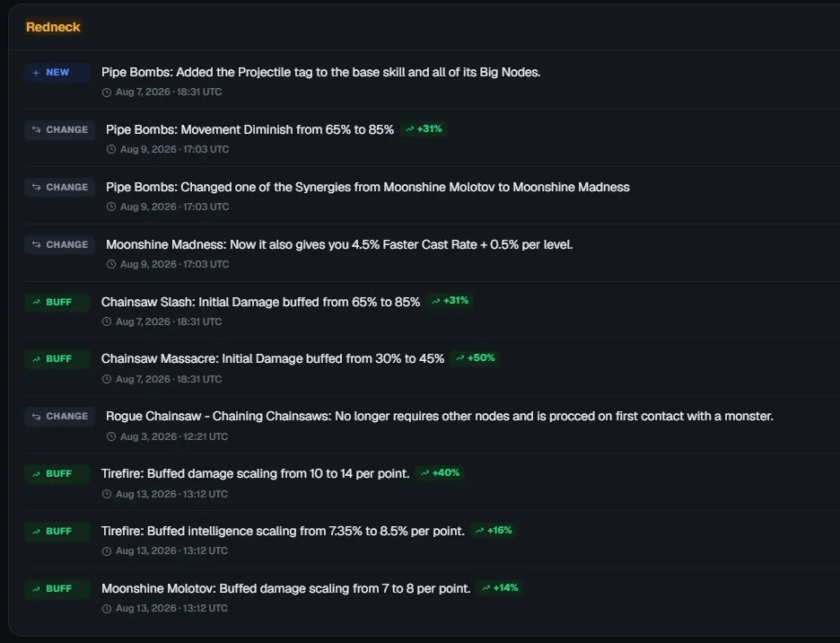Click the Redneck class heading

(x=53, y=27)
